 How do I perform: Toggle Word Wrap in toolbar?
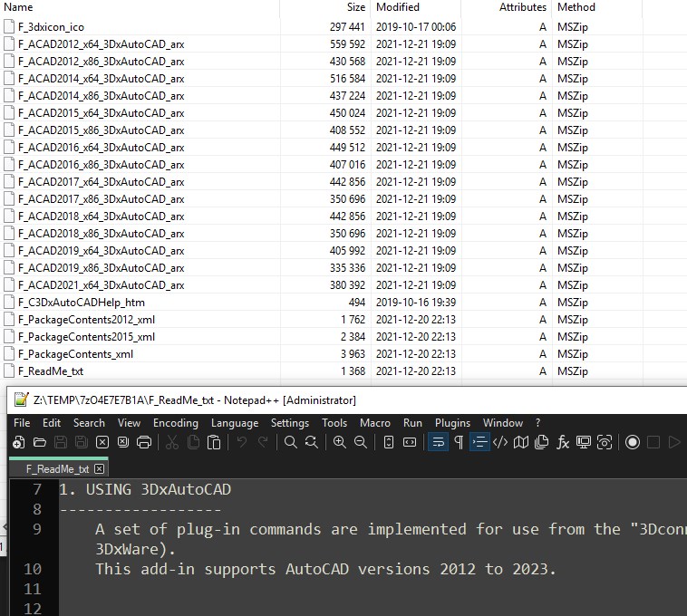pos(438,443)
